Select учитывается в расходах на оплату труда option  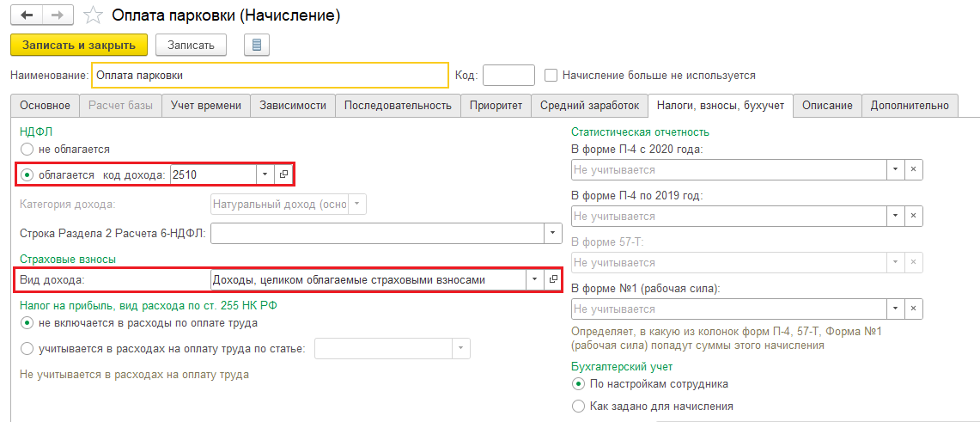pos(27,348)
